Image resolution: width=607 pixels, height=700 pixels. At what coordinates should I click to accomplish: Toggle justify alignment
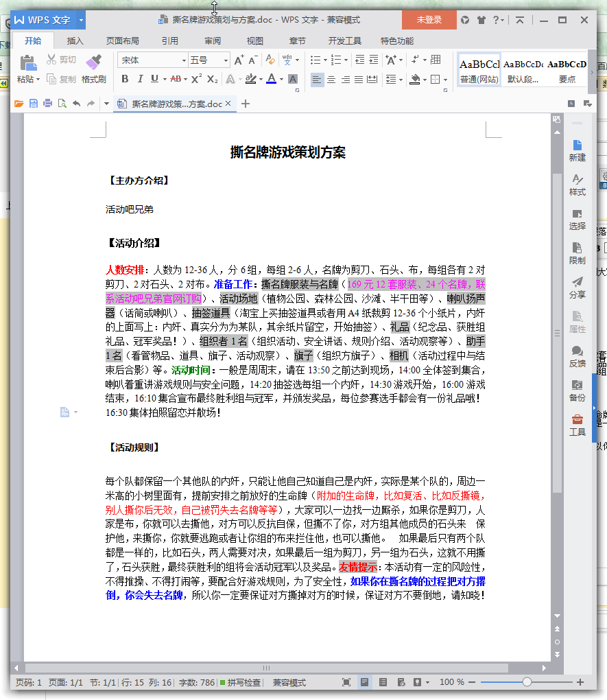coord(359,80)
